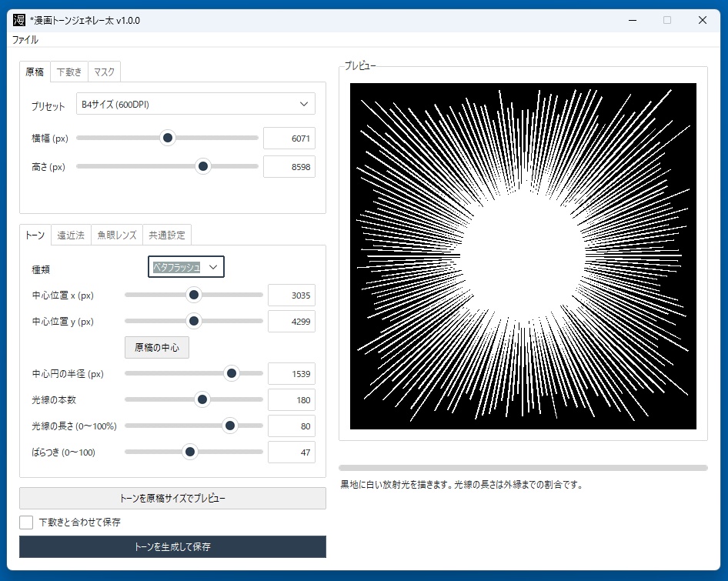Viewport: 728px width, 581px height.
Task: Click トーンを原稿サイズでプレビュー button
Action: coord(172,499)
